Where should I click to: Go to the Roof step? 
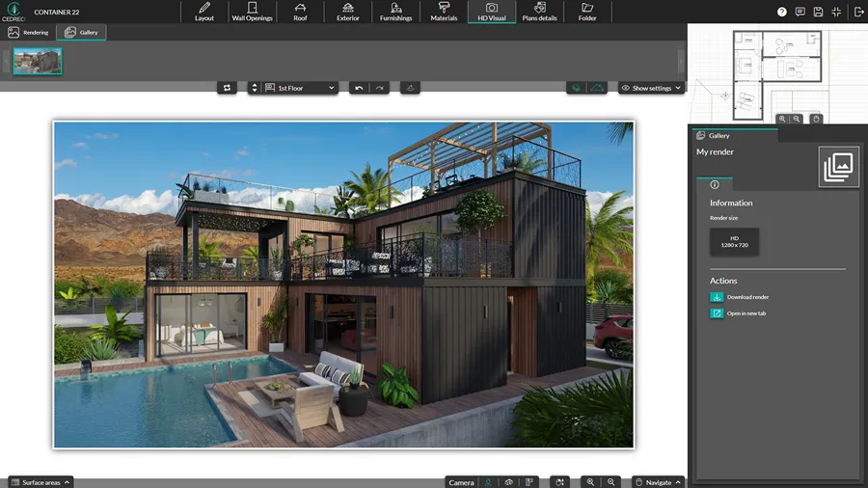300,12
